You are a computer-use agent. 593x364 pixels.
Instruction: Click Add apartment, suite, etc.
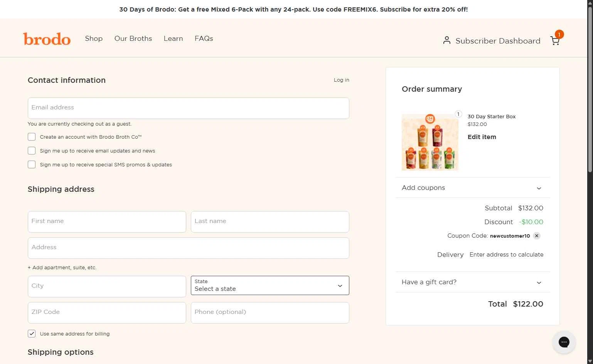click(62, 267)
